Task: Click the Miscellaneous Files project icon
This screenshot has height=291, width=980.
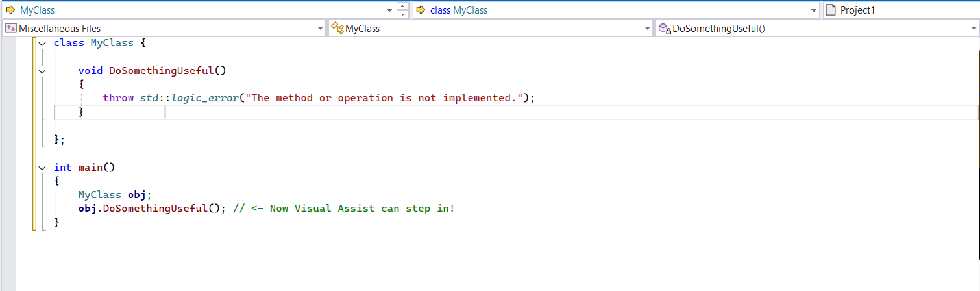Action: (x=10, y=29)
